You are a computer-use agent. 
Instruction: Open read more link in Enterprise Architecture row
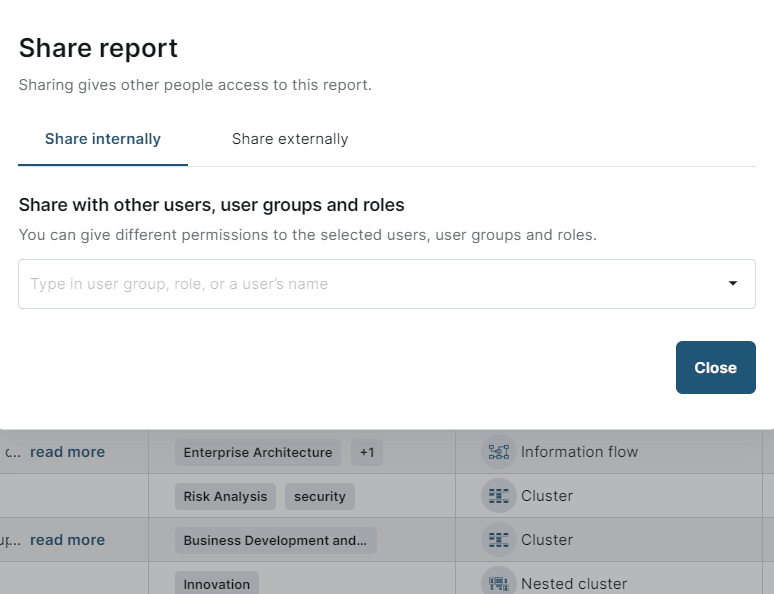click(x=67, y=452)
